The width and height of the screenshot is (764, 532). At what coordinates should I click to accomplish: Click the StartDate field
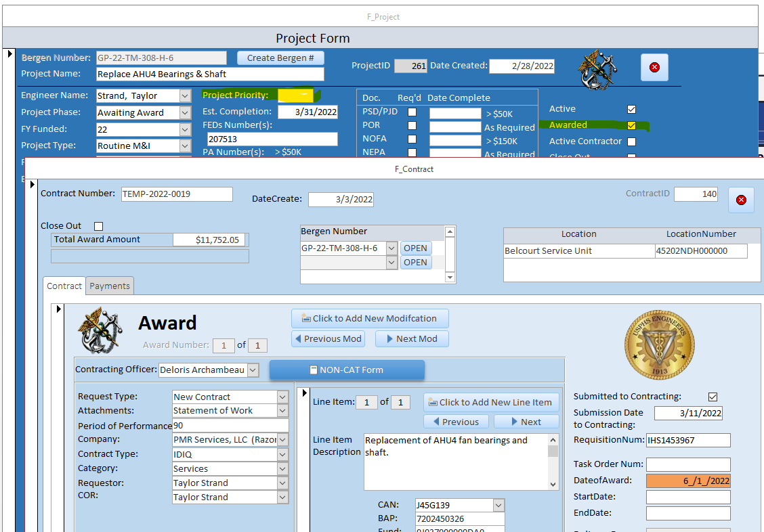[x=688, y=497]
